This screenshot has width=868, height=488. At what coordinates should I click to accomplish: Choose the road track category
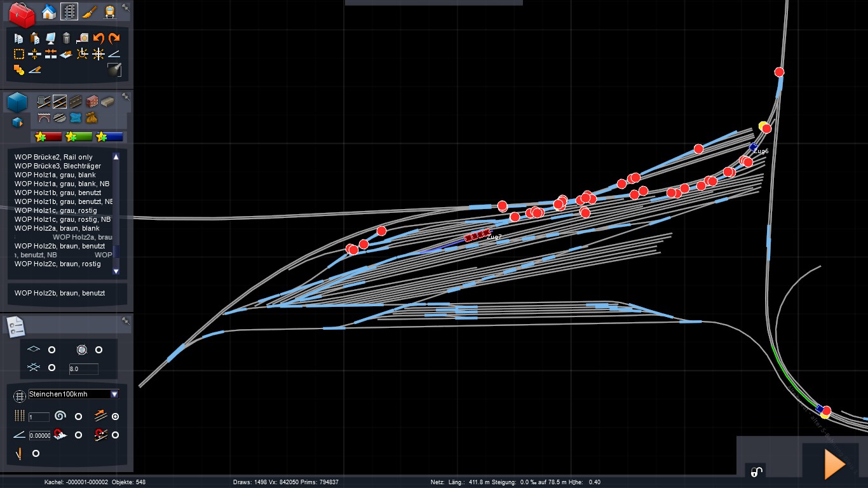76,102
